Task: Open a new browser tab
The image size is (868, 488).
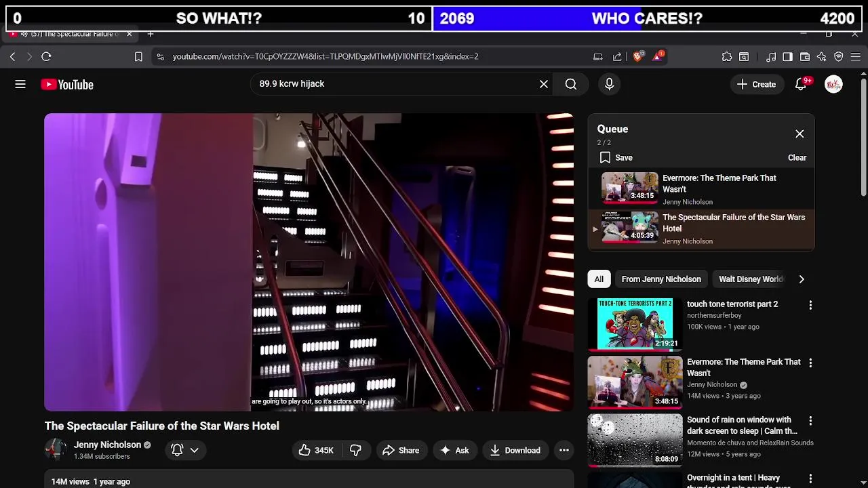Action: pyautogui.click(x=151, y=34)
